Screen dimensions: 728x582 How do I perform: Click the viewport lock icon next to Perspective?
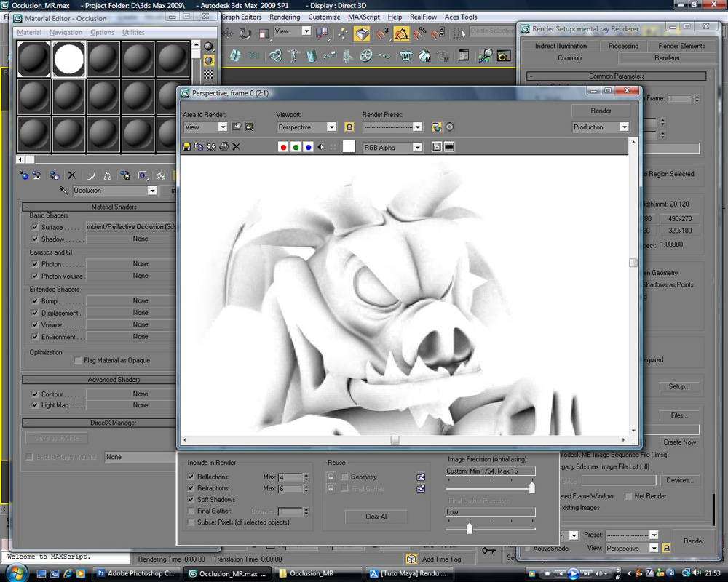pyautogui.click(x=349, y=127)
